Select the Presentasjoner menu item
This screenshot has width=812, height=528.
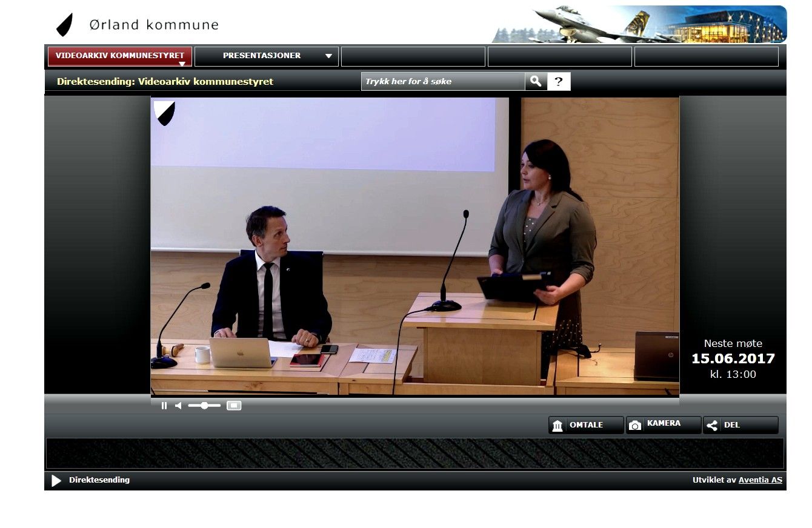pyautogui.click(x=262, y=56)
